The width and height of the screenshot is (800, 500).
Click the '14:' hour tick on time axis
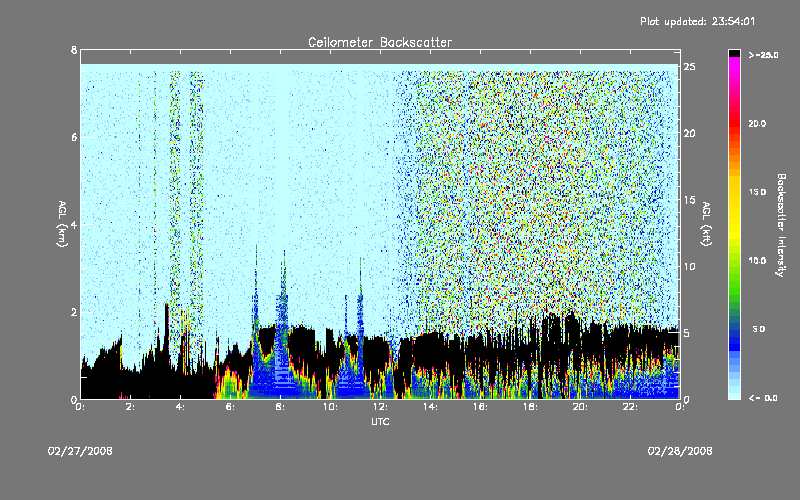tap(430, 407)
